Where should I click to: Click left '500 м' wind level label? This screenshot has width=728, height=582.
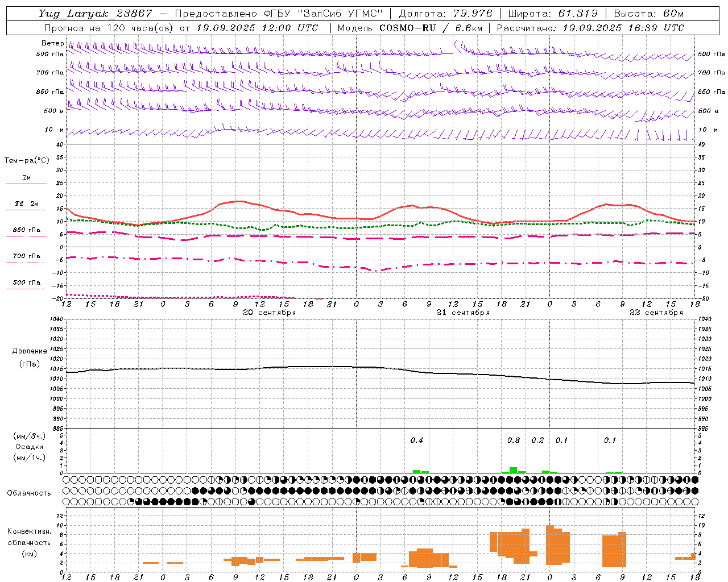[x=54, y=111]
